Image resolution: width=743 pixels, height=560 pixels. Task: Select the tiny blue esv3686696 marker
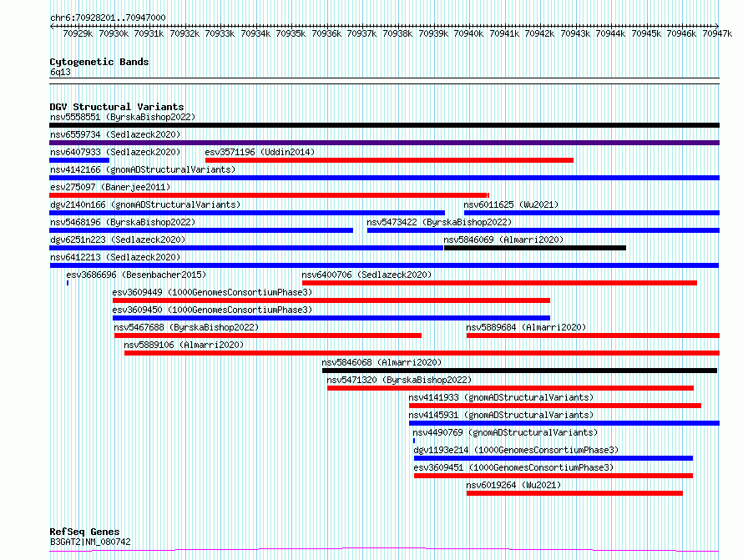[x=68, y=283]
